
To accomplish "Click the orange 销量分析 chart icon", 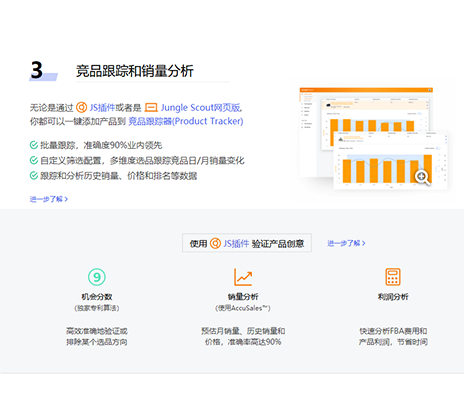I will tap(243, 277).
